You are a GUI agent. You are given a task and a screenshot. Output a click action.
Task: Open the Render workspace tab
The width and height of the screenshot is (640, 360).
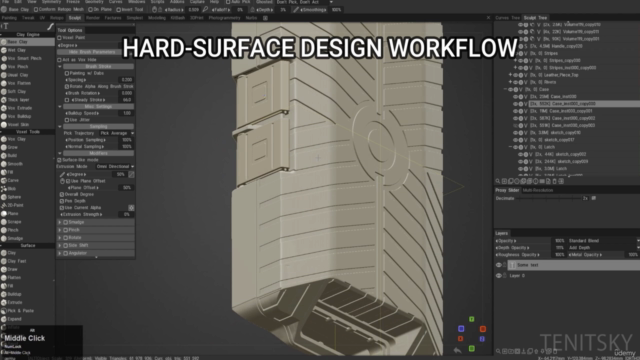click(x=93, y=18)
